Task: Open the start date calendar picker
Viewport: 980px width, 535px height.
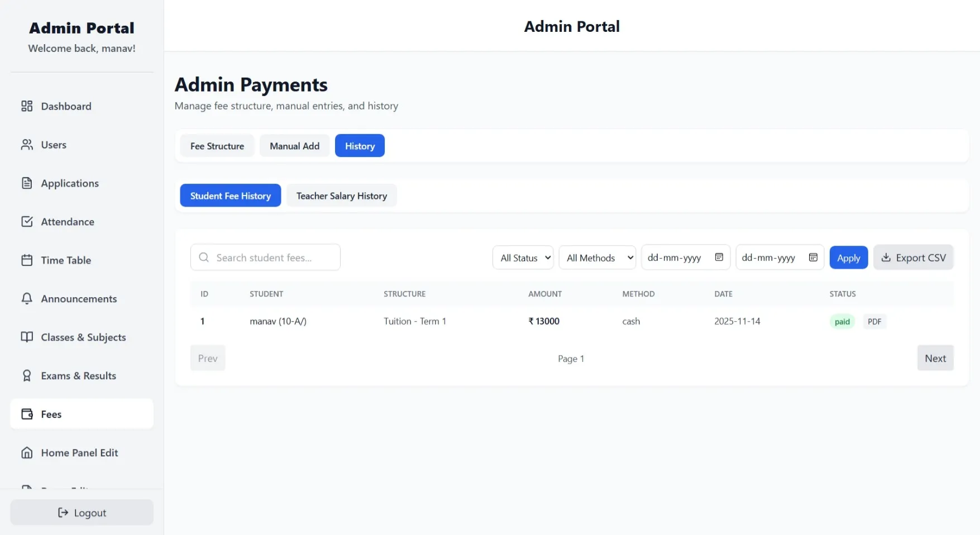Action: tap(719, 257)
